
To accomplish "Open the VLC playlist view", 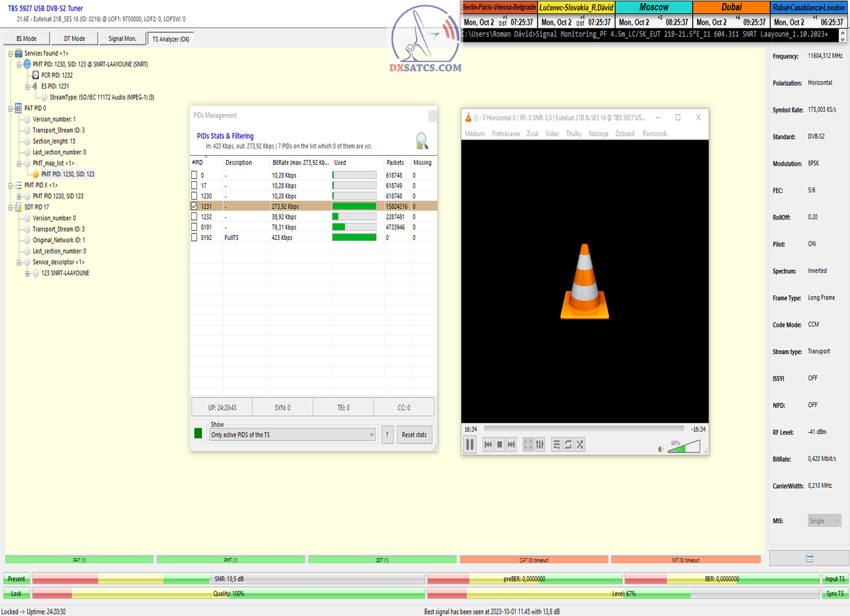I will (556, 445).
